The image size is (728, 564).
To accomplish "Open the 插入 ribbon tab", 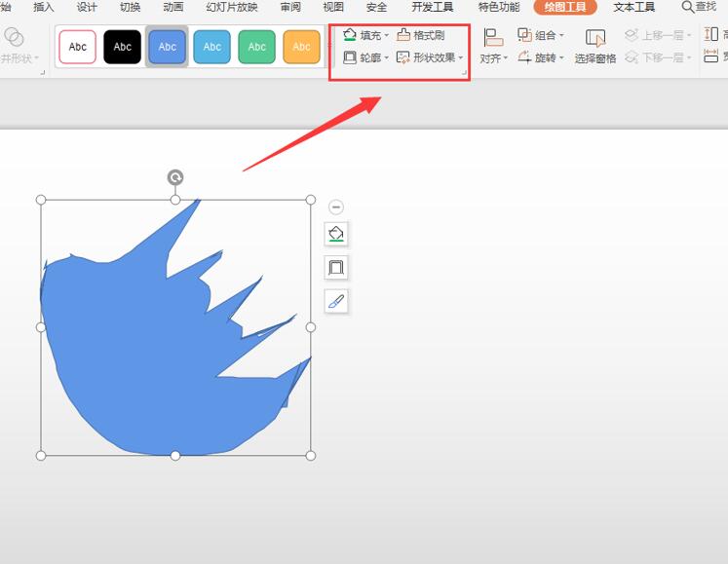I will click(x=44, y=7).
